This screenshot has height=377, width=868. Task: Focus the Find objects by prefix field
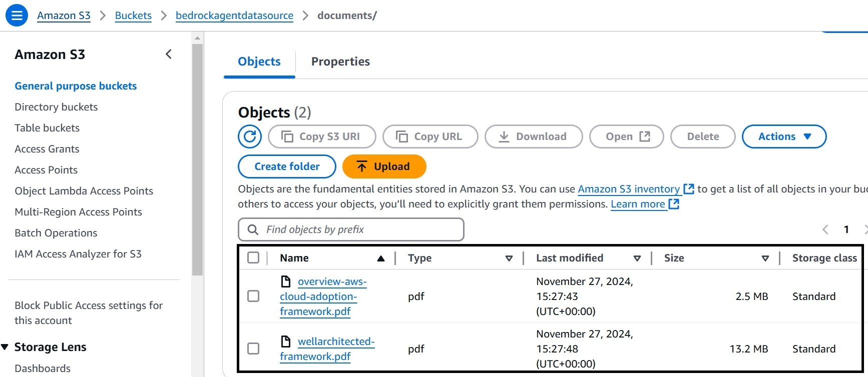(351, 229)
